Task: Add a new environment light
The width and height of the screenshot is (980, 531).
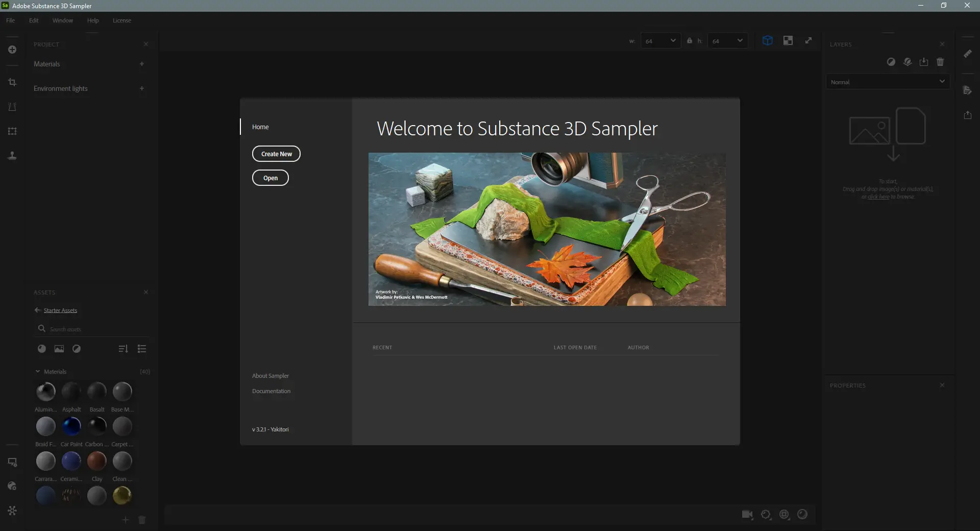Action: (142, 88)
